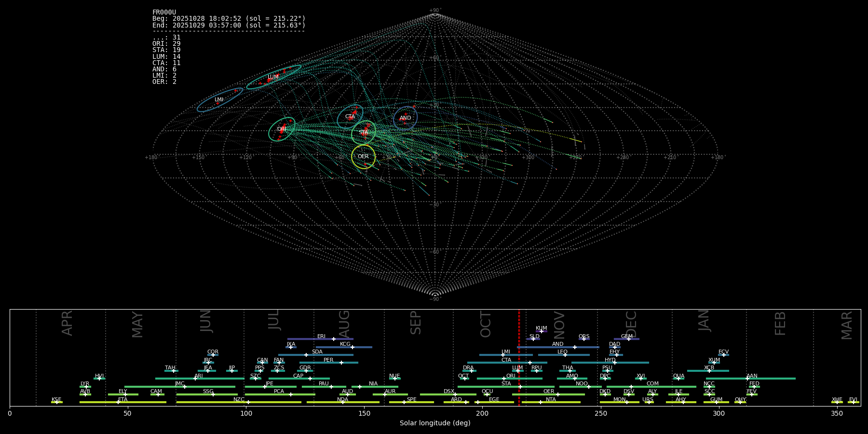
Task: Click the LMI radiant ellipse label on sky map
Action: pos(219,100)
